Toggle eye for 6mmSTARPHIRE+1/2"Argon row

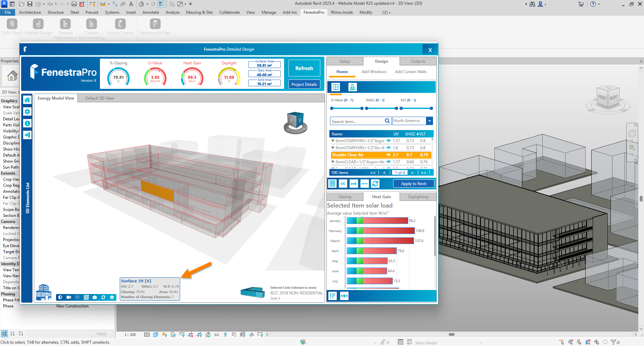coord(388,141)
